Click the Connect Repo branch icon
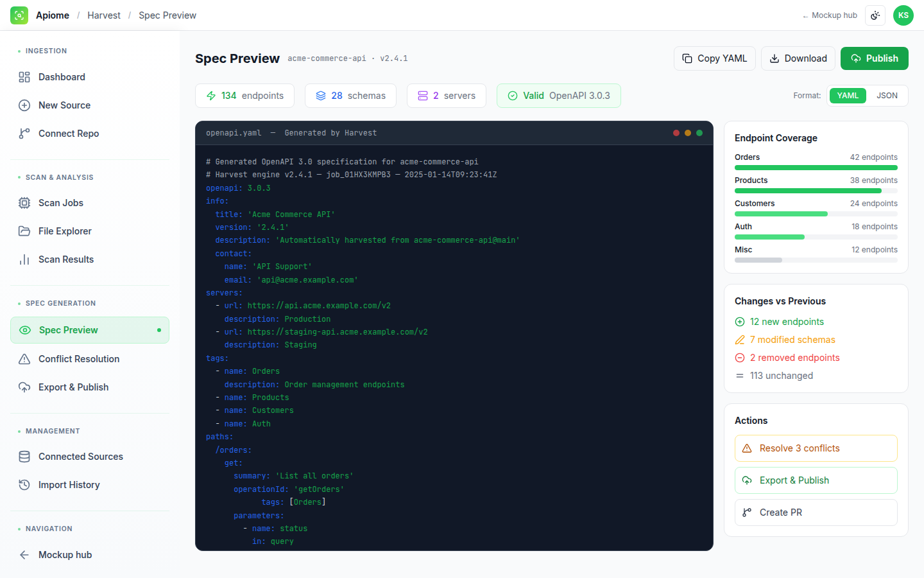924x578 pixels. (24, 134)
